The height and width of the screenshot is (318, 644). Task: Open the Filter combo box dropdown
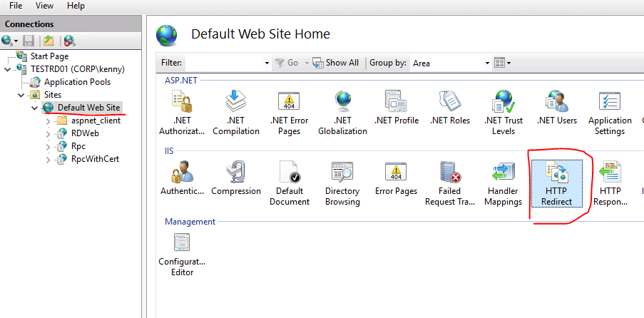tap(266, 63)
